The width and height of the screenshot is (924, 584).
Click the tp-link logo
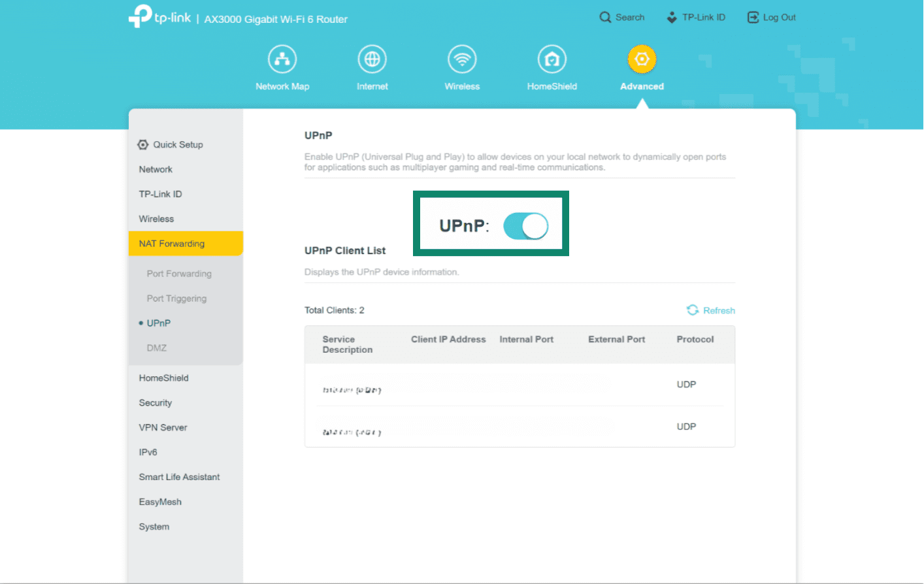(x=159, y=16)
